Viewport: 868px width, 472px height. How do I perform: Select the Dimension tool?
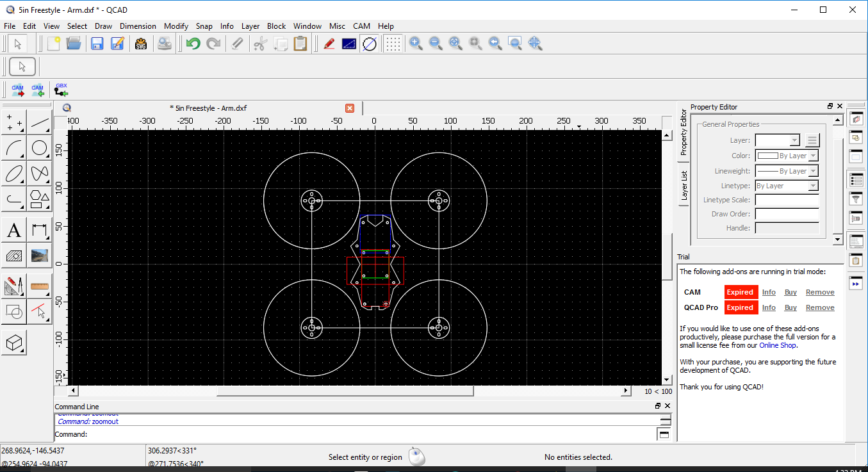(x=39, y=229)
